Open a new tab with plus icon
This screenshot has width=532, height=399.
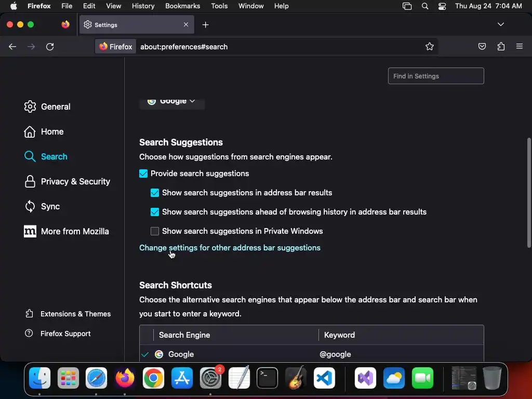[205, 25]
